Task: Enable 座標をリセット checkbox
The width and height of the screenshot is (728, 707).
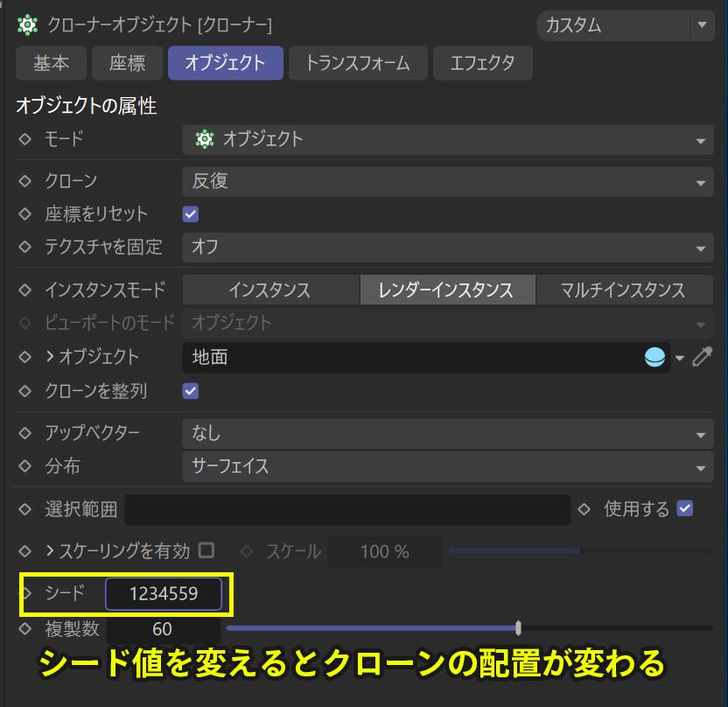Action: click(x=191, y=214)
